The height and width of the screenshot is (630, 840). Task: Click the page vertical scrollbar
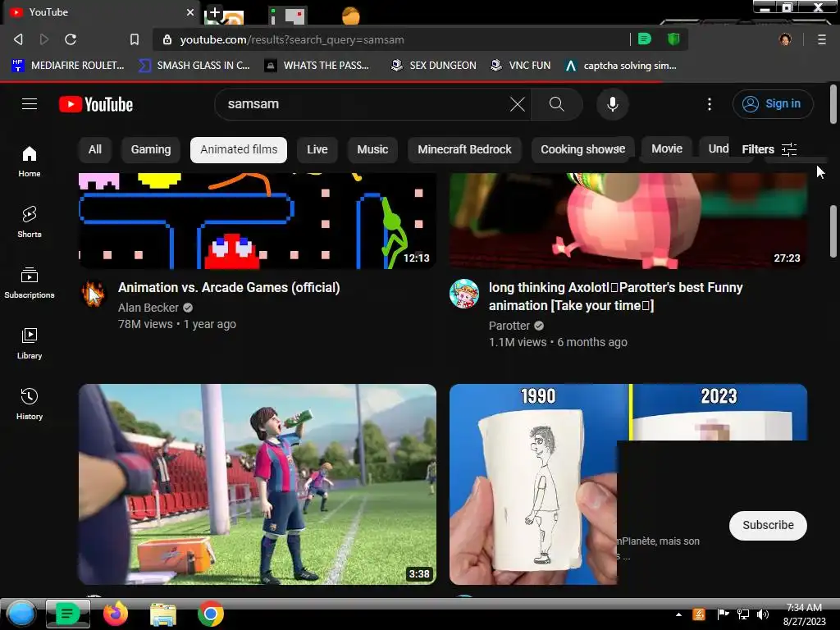(833, 231)
